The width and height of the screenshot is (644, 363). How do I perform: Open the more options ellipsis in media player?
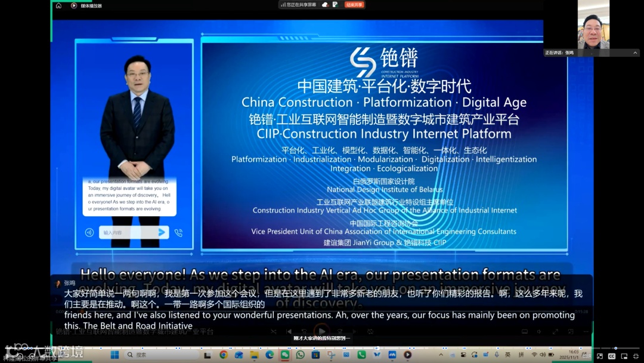point(586,331)
